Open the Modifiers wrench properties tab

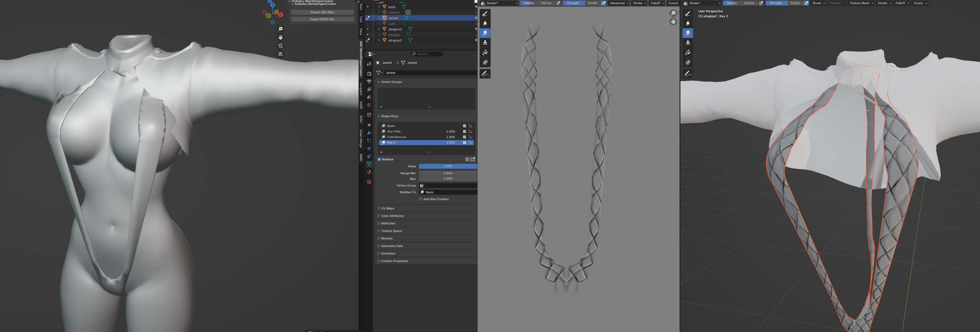369,133
